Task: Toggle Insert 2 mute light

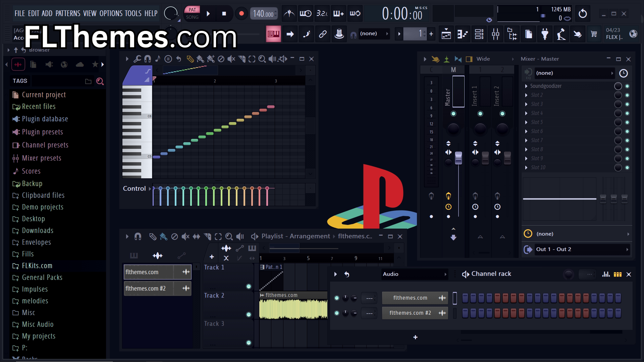Action: click(x=502, y=114)
